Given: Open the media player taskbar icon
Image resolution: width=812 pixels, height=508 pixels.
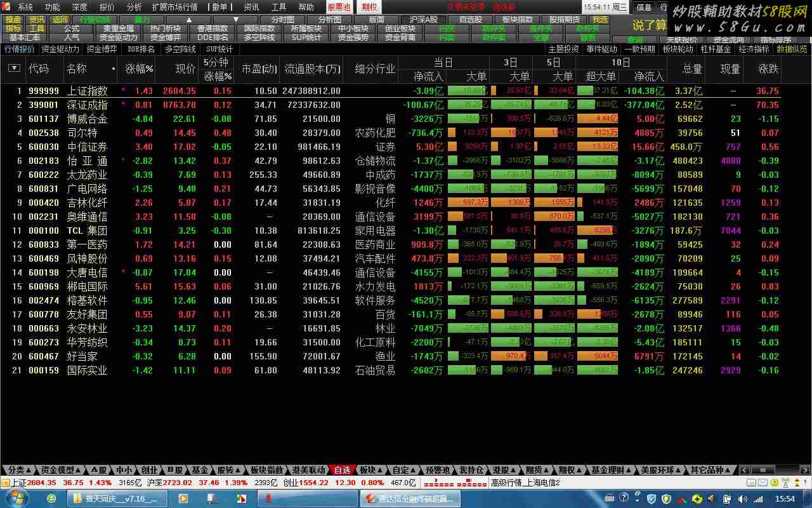Looking at the screenshot, I should click(183, 498).
